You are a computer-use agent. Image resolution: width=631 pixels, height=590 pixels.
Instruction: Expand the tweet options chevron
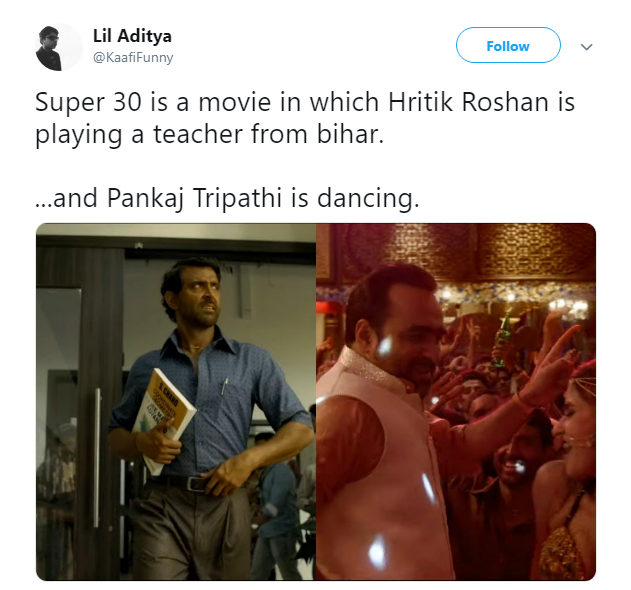[x=586, y=47]
